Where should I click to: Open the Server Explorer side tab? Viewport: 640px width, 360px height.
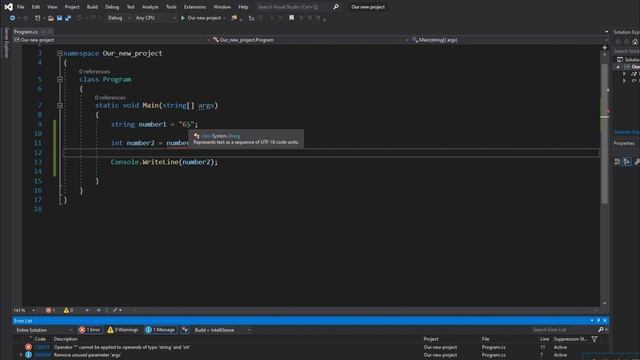pos(6,43)
